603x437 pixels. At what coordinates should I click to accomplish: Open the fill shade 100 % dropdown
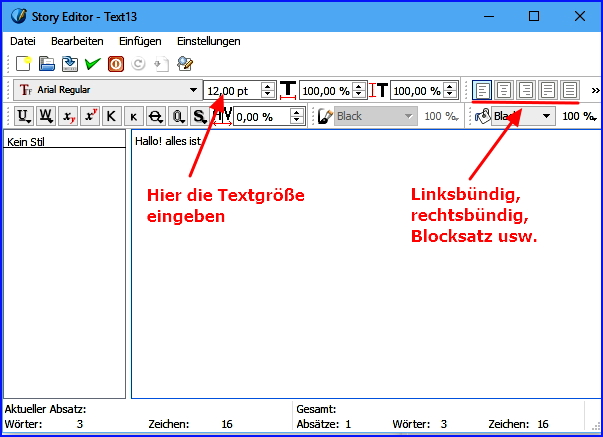point(579,116)
